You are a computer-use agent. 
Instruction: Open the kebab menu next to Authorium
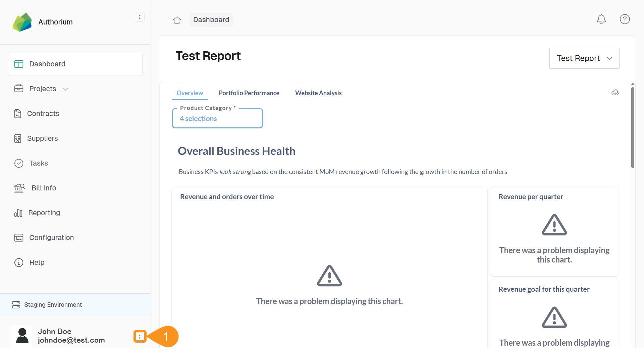tap(140, 17)
